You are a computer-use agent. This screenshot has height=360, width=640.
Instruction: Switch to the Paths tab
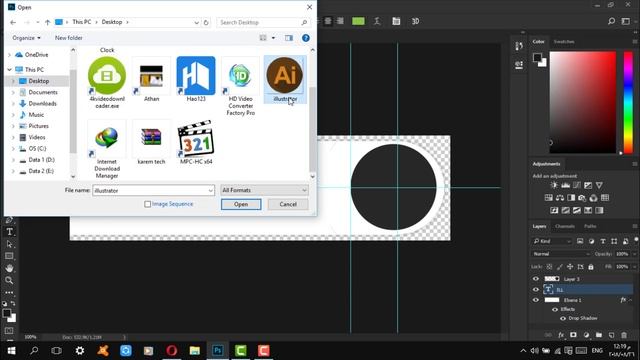(x=590, y=226)
